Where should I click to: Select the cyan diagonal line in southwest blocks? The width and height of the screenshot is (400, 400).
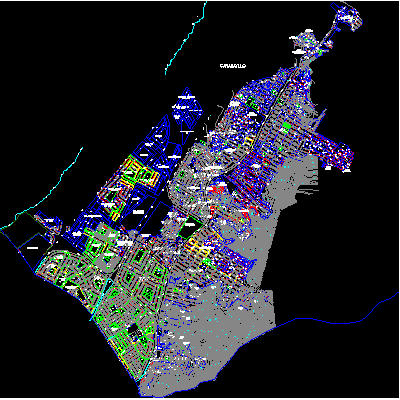point(99,301)
